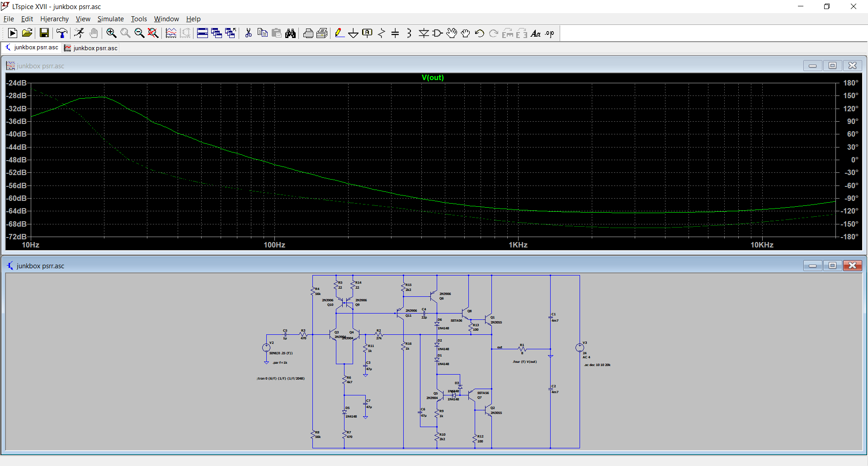This screenshot has width=868, height=466.
Task: Open the View menu
Action: [83, 19]
